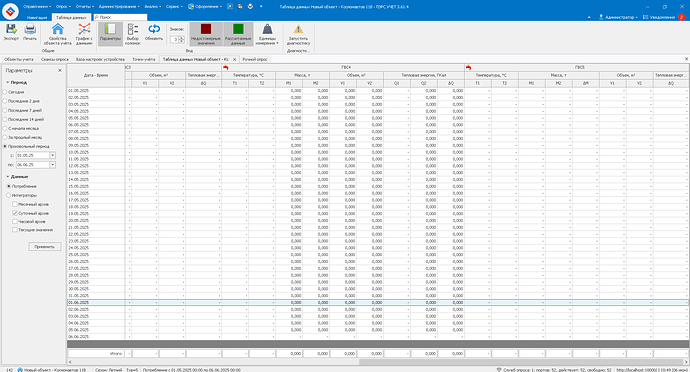Image resolution: width=690 pixels, height=372 pixels.
Task: Click the horizontal scrollbar thumb
Action: click(521, 362)
